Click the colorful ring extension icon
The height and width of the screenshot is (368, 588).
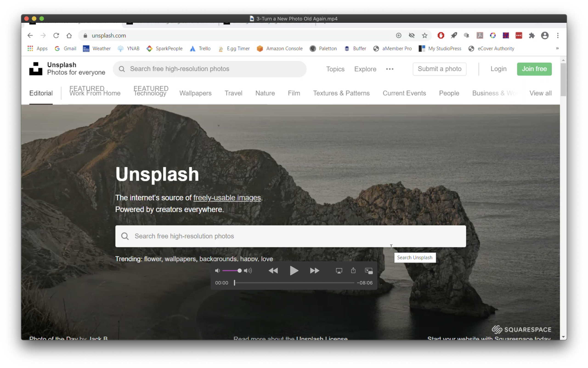(x=493, y=36)
